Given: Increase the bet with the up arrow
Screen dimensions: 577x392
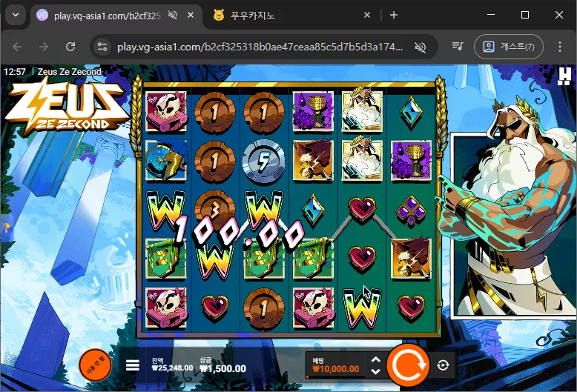Looking at the screenshot, I should [x=376, y=359].
